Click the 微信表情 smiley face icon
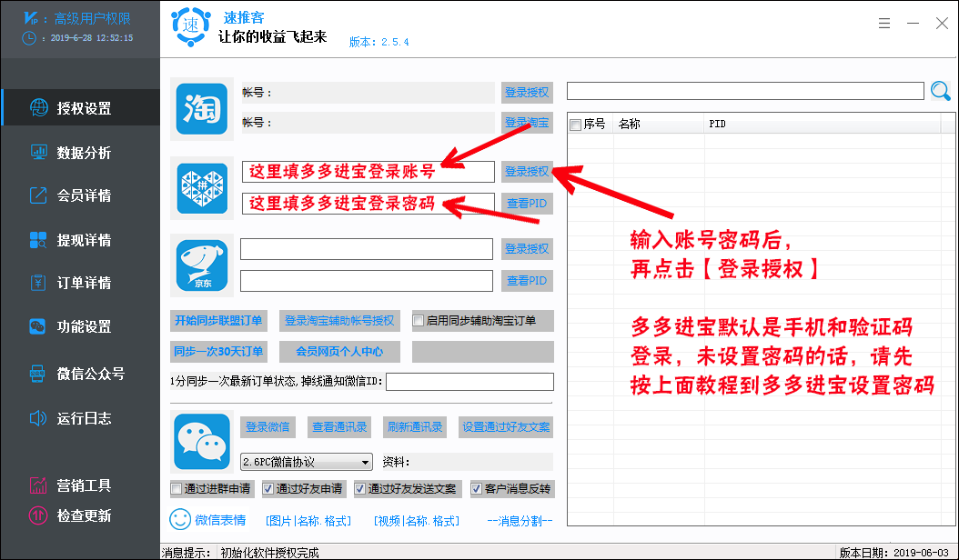 (x=180, y=520)
